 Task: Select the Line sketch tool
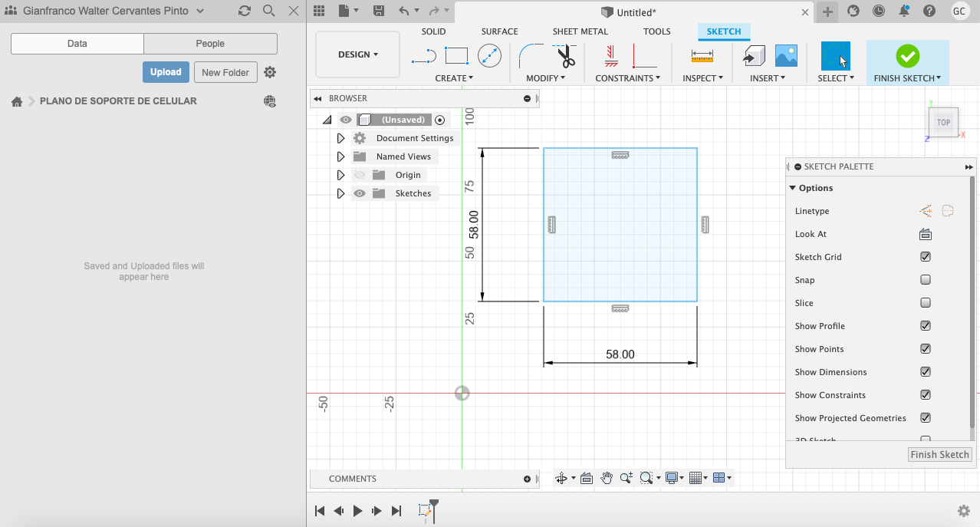423,55
